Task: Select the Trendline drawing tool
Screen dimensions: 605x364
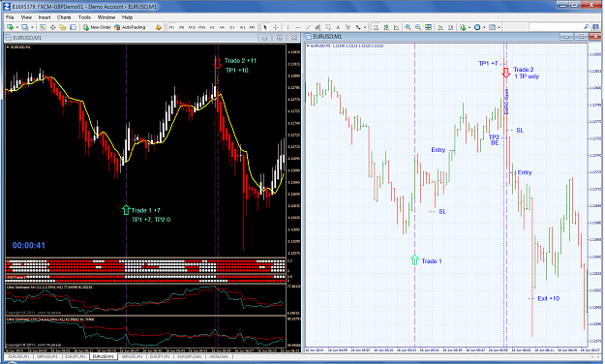Action: 308,27
